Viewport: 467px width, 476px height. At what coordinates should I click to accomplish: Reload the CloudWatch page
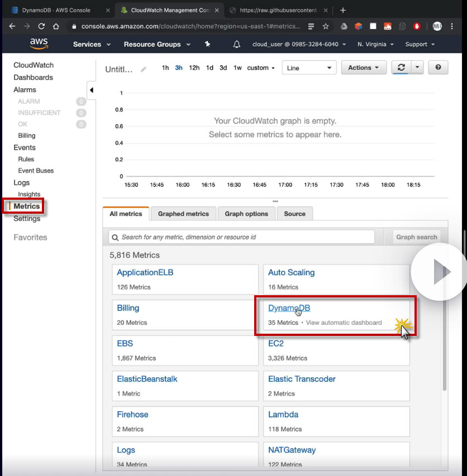(x=41, y=26)
